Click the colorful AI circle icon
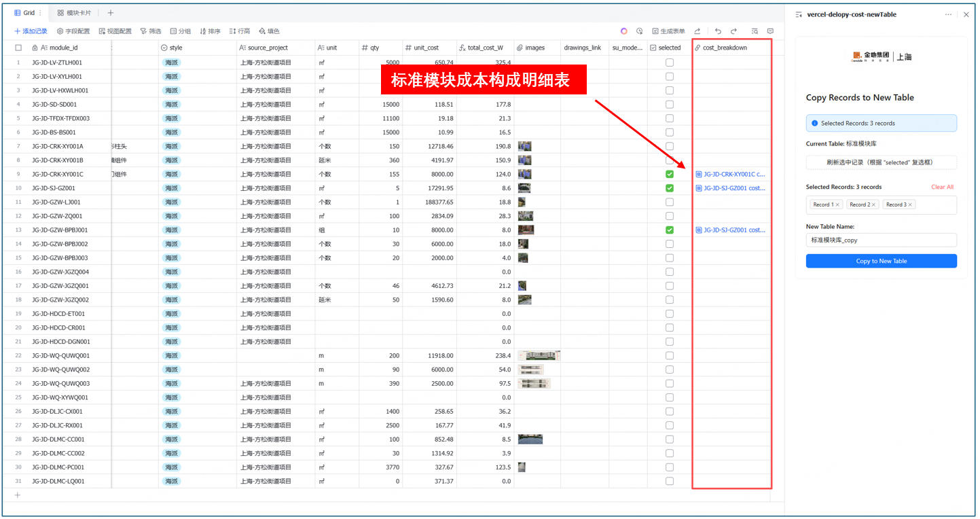The width and height of the screenshot is (980, 519). pos(624,31)
